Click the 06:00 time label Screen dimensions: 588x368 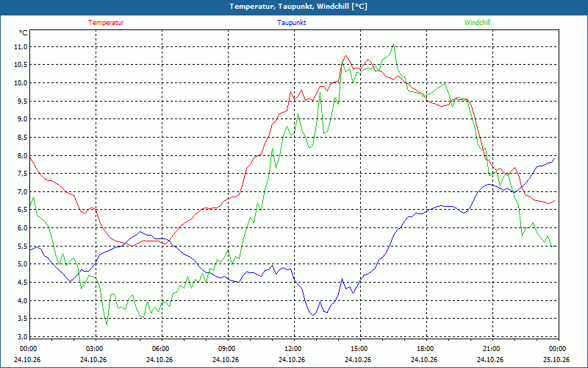160,349
